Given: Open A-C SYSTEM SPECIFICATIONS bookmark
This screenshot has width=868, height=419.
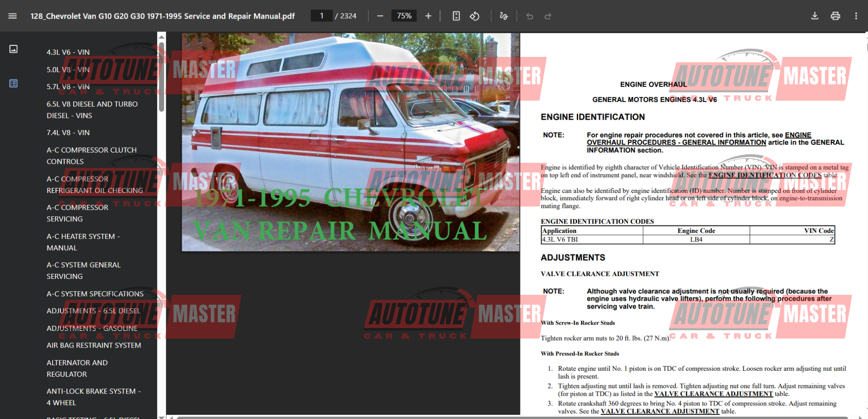Looking at the screenshot, I should [x=95, y=294].
